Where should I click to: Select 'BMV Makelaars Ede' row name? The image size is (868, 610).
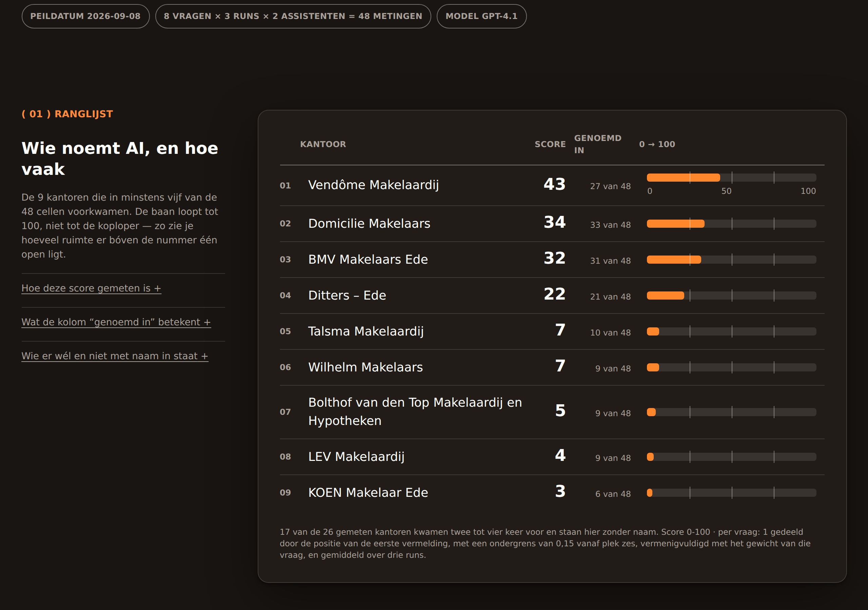368,259
